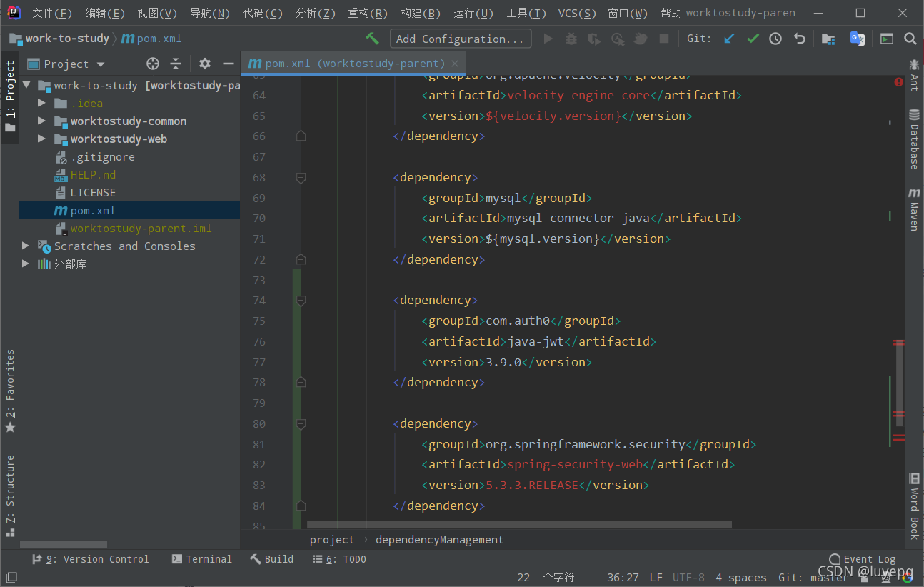This screenshot has height=587, width=924.
Task: Open the Database tool window
Action: [x=914, y=139]
